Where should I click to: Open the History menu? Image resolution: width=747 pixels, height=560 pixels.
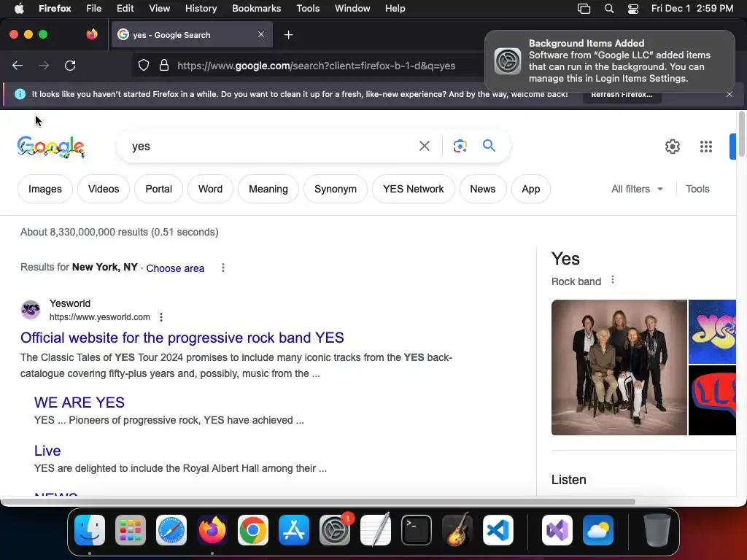201,9
